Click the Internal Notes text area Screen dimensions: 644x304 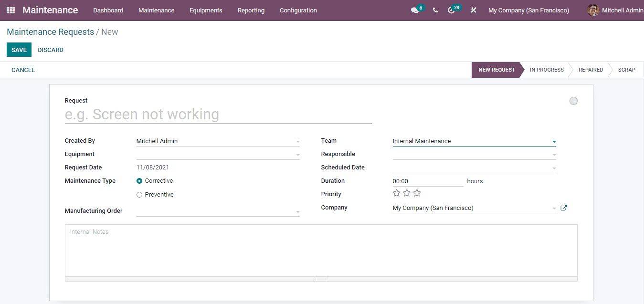pos(321,248)
